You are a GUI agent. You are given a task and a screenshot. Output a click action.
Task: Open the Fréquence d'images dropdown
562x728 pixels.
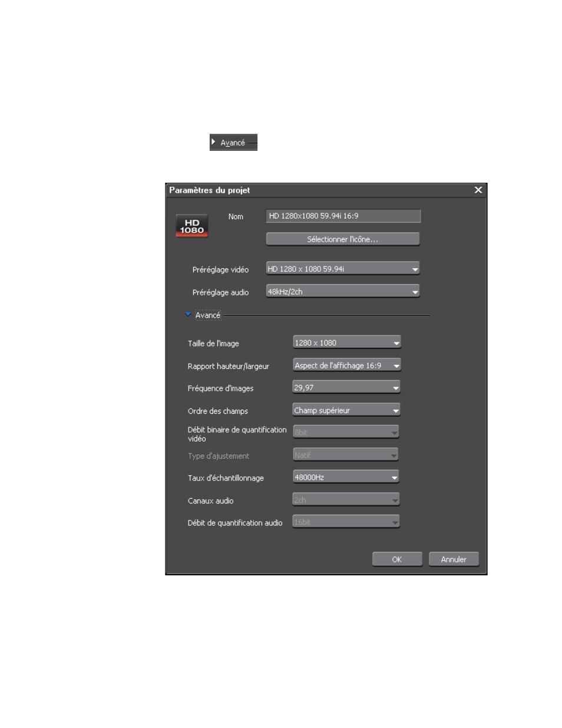346,387
